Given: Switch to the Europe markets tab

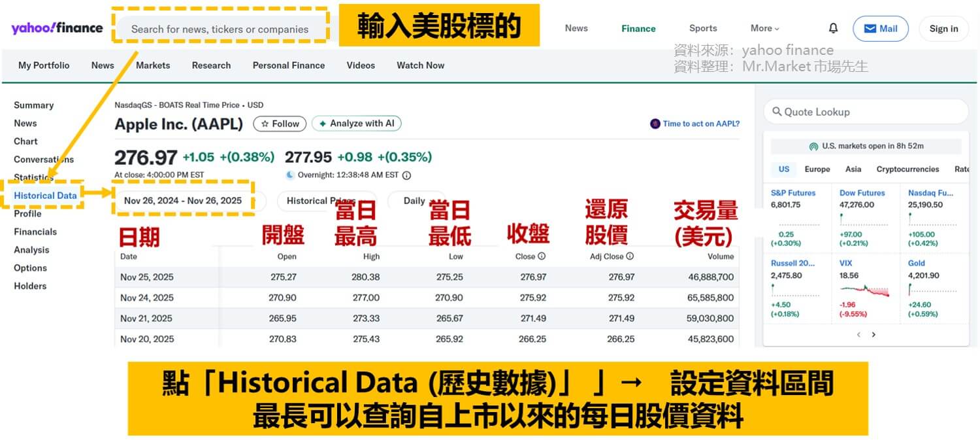Looking at the screenshot, I should coord(817,169).
